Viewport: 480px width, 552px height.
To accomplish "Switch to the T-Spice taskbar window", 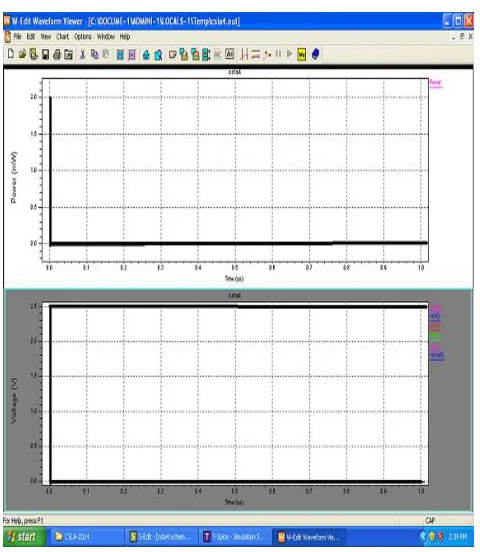I will tap(235, 537).
